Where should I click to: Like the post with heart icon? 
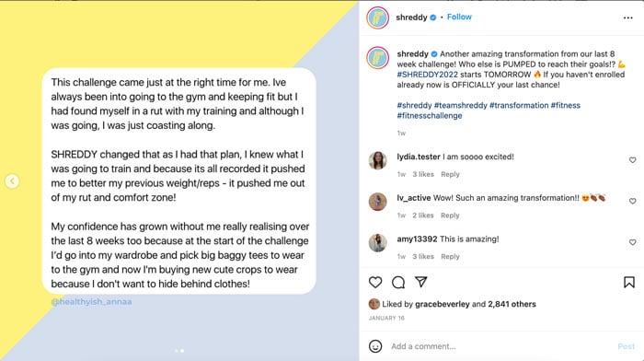pos(375,282)
